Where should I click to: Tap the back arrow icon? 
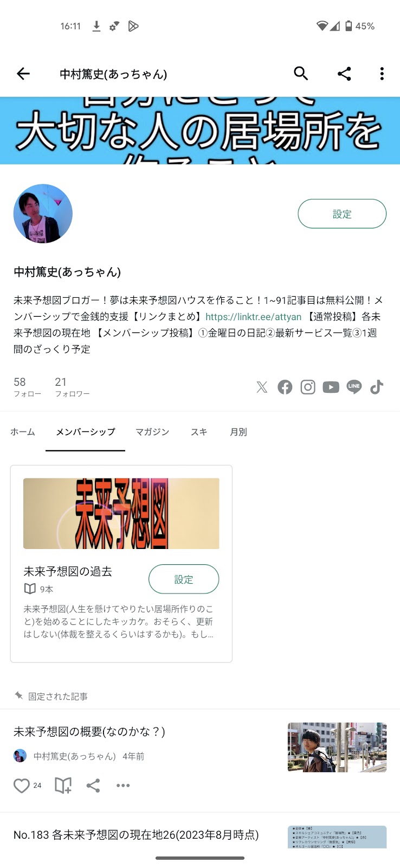[23, 74]
